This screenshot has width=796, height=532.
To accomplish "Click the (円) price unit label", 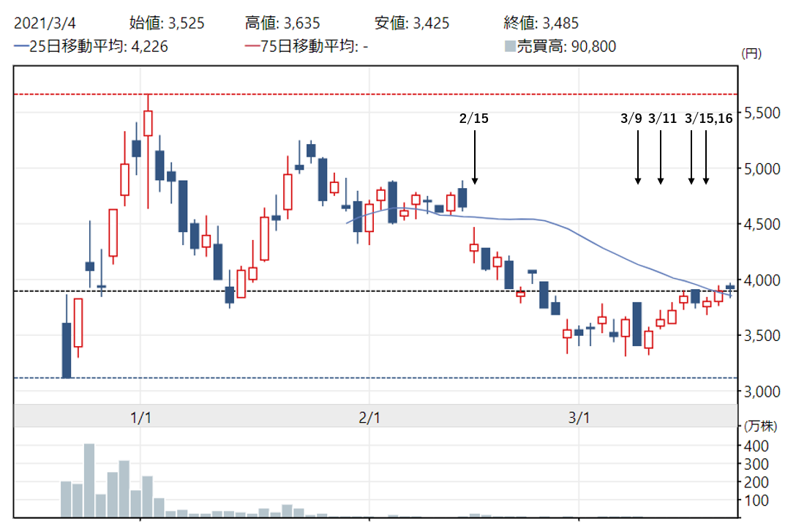I will pyautogui.click(x=751, y=53).
